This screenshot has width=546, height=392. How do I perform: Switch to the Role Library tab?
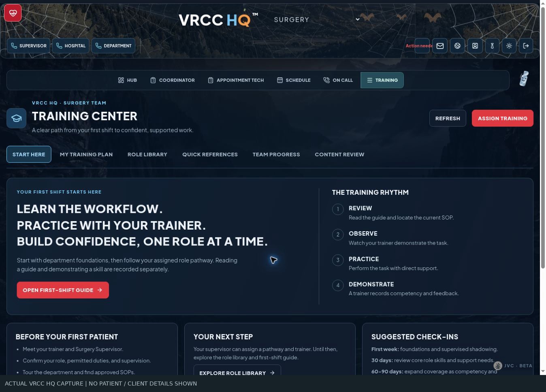(147, 154)
